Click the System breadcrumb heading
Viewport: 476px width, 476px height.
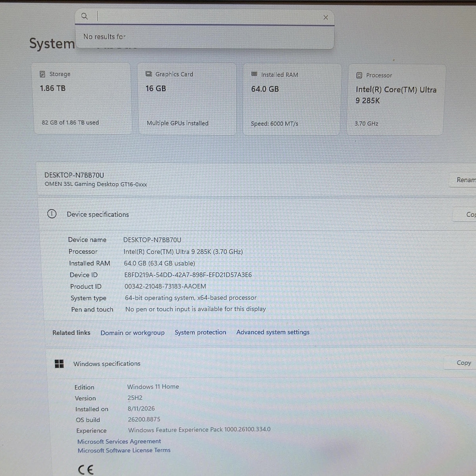(52, 44)
